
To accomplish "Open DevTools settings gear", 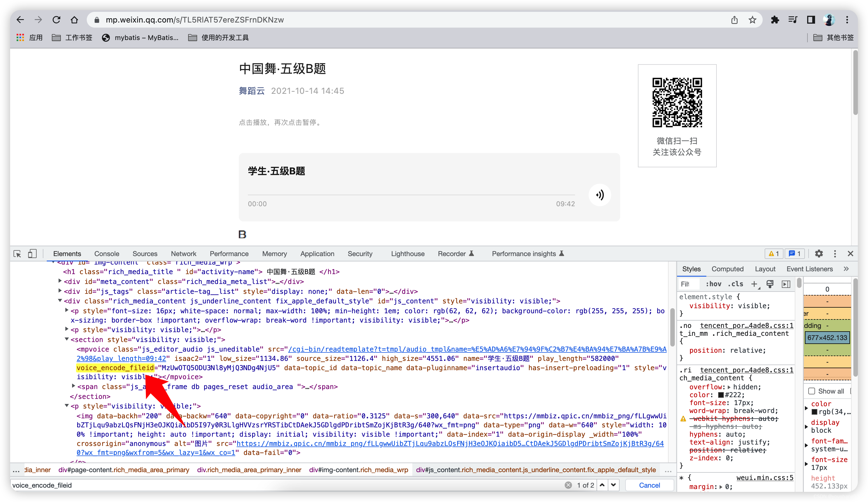I will tap(819, 254).
